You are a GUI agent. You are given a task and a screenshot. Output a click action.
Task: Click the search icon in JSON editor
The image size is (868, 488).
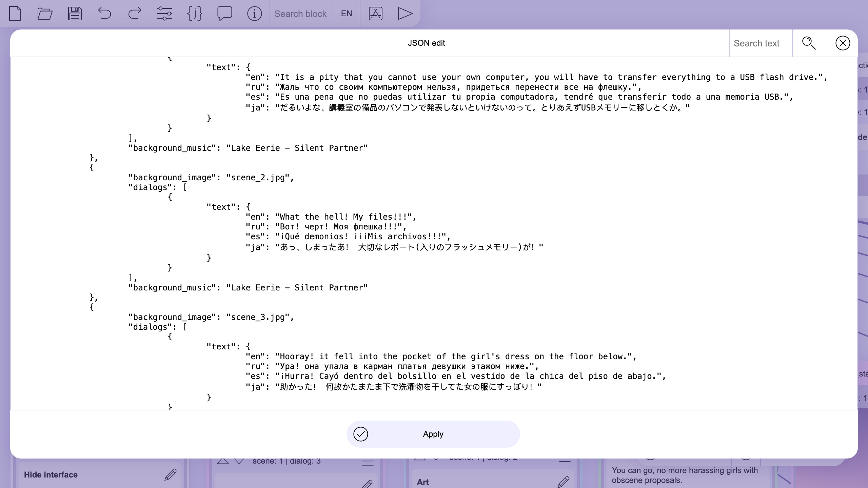pyautogui.click(x=809, y=43)
